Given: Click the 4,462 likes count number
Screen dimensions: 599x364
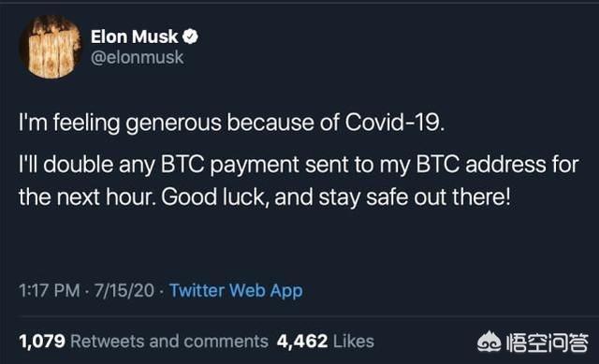Looking at the screenshot, I should (302, 342).
